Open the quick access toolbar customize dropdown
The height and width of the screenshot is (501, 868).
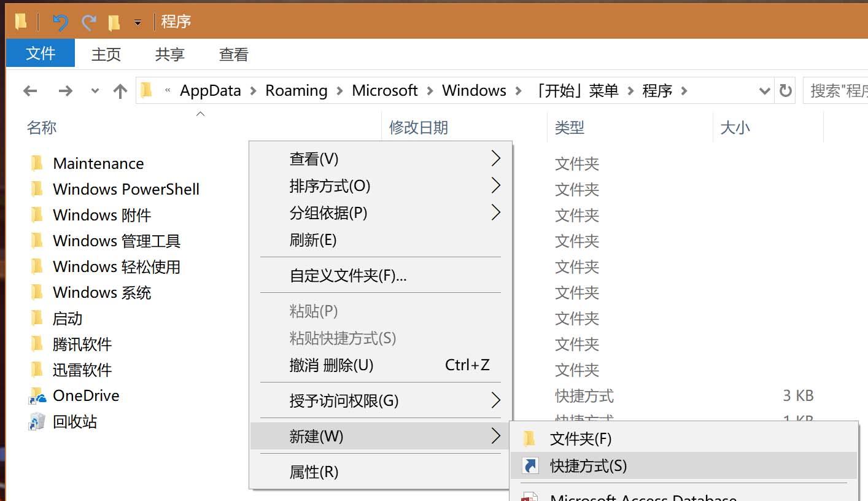click(138, 23)
